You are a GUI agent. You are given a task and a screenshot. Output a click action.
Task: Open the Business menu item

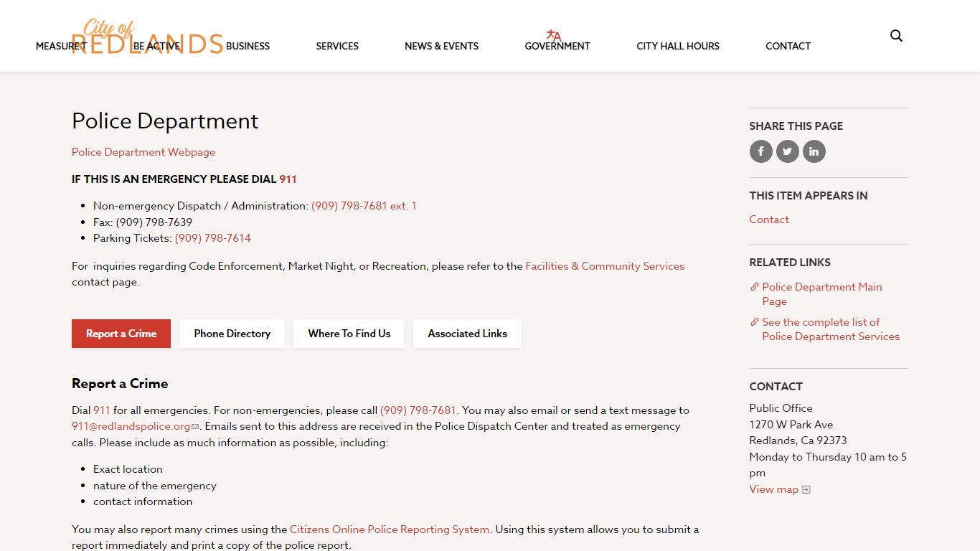click(x=248, y=46)
